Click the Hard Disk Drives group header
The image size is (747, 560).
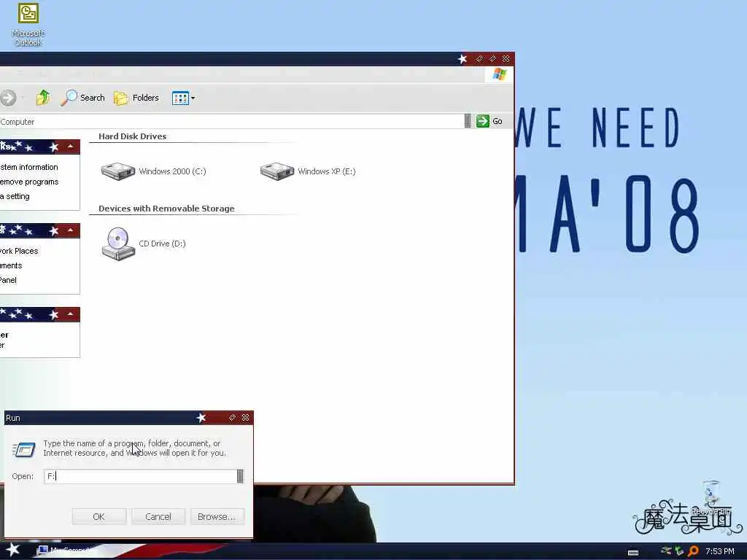(133, 136)
